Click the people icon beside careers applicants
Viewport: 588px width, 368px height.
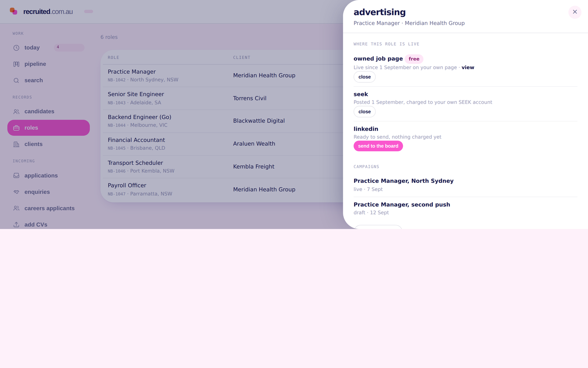pyautogui.click(x=16, y=208)
